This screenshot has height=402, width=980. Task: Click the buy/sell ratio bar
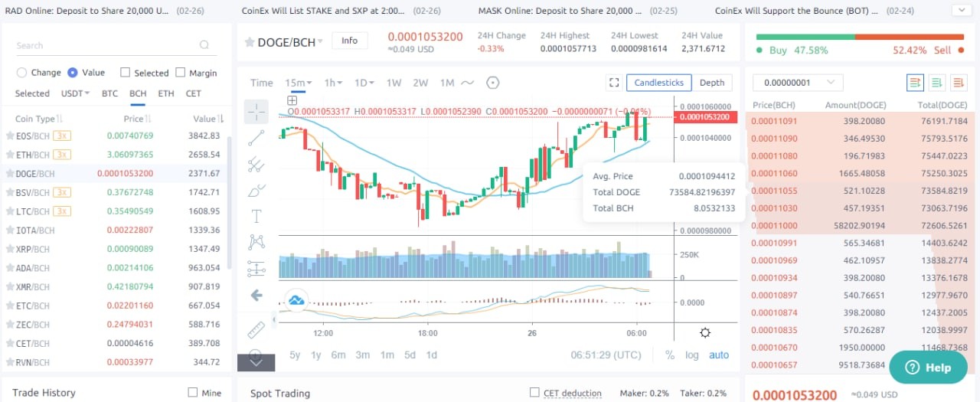860,37
